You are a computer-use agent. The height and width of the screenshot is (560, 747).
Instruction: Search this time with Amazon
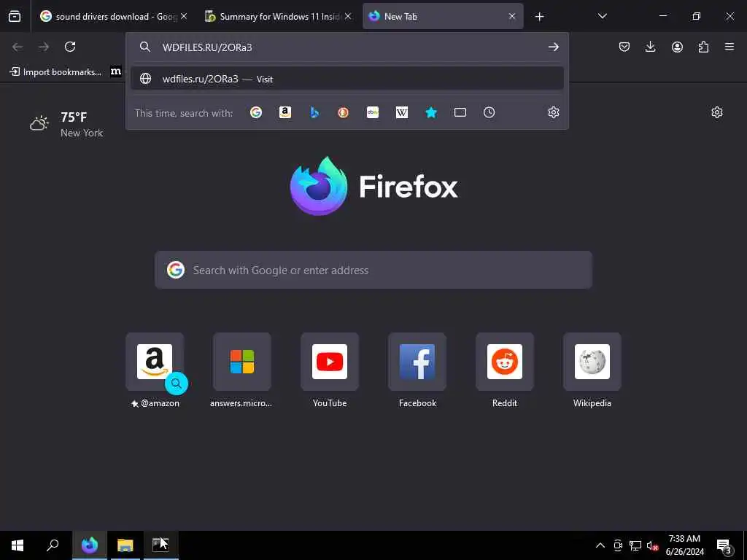point(285,112)
